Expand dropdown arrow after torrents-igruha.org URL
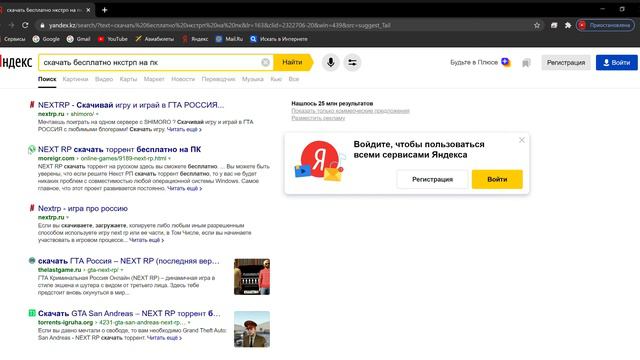The height and width of the screenshot is (360, 640). click(189, 322)
